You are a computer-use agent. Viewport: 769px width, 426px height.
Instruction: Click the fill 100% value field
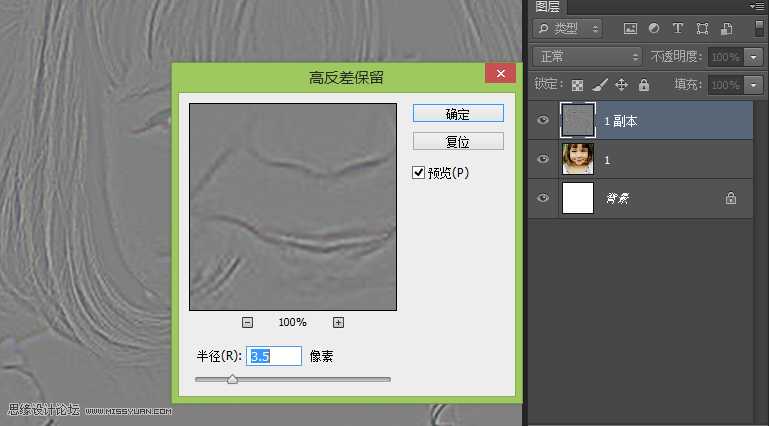point(726,85)
